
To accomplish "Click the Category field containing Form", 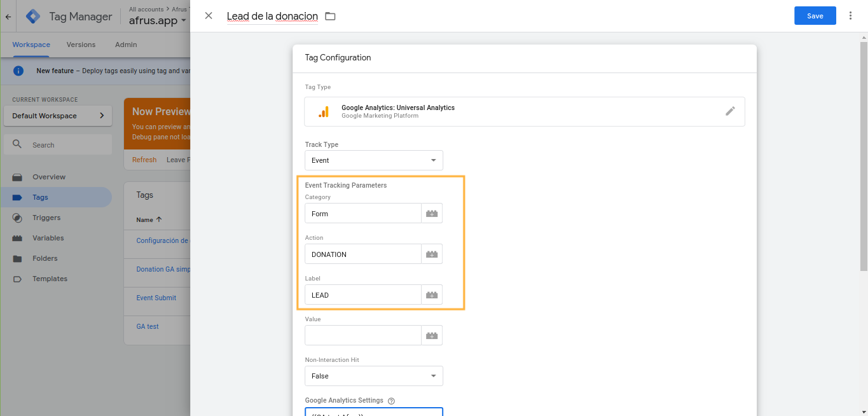I will 363,214.
